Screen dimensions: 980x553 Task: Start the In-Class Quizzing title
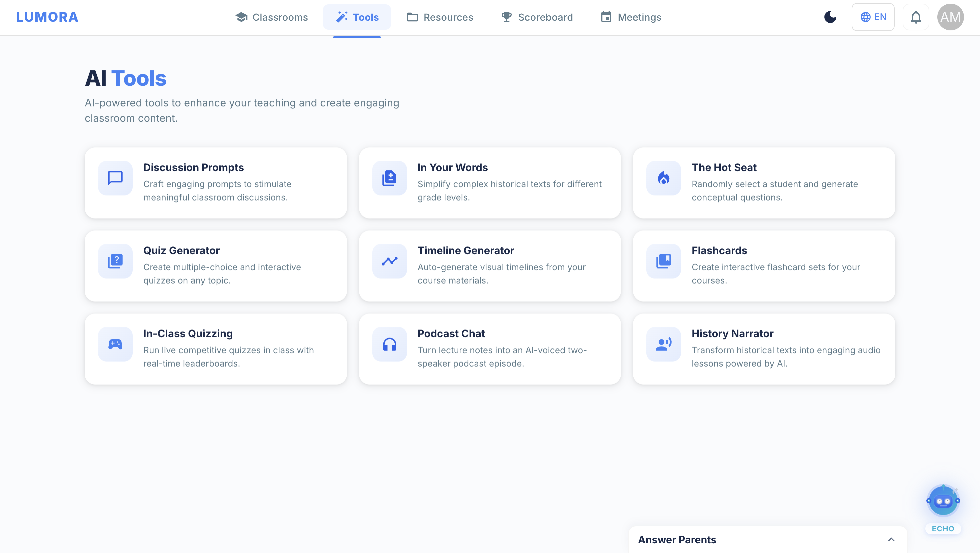[188, 334]
